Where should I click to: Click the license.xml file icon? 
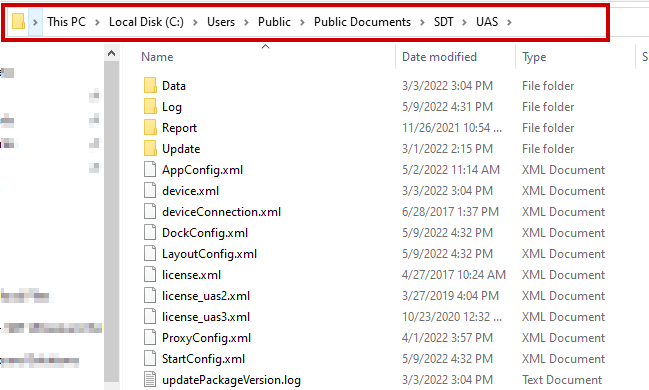point(150,274)
